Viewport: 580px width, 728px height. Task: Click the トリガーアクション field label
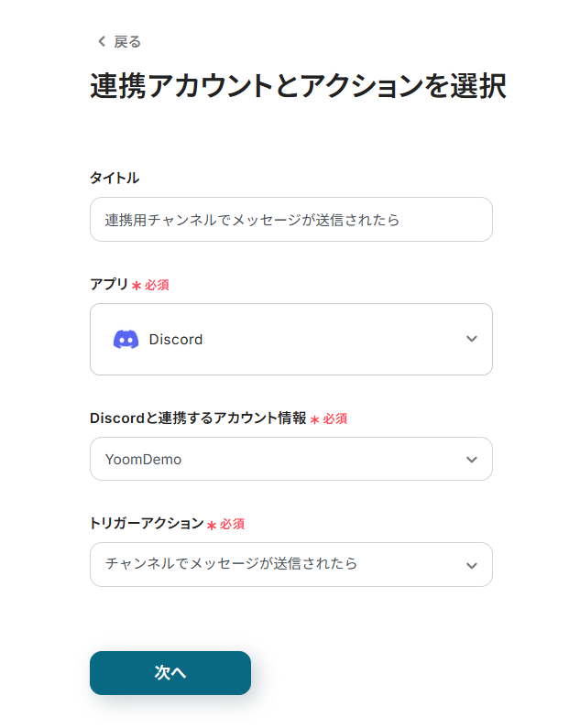tap(147, 523)
